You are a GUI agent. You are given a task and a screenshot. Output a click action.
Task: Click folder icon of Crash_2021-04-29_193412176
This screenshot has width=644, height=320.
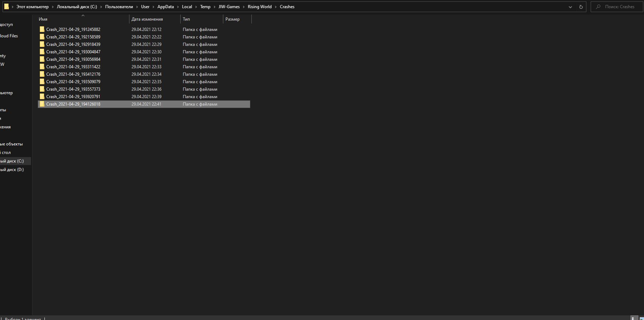coord(42,74)
